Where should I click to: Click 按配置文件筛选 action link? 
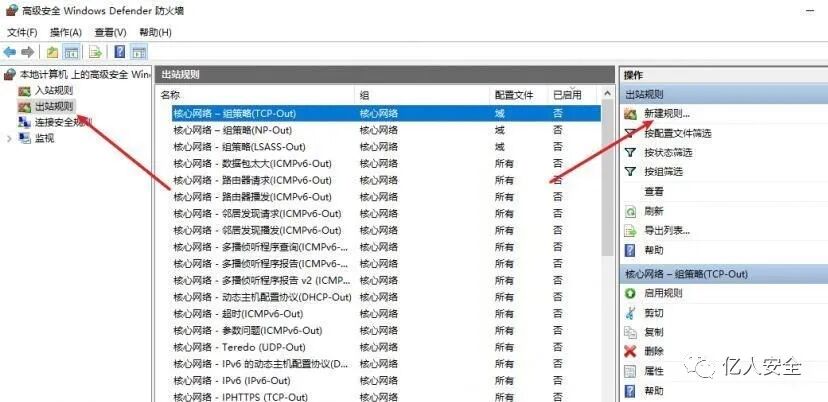click(x=678, y=133)
